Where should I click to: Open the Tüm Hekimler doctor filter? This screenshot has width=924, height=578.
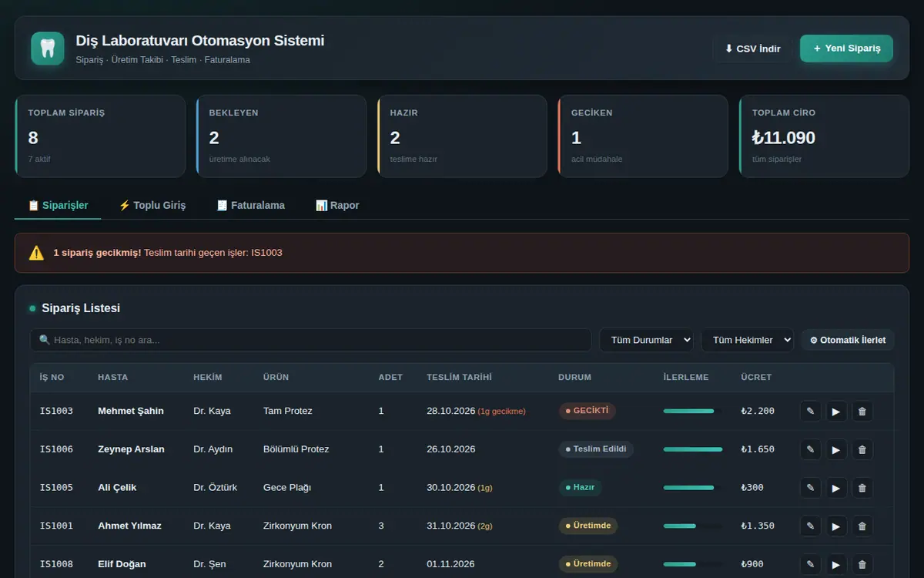747,340
